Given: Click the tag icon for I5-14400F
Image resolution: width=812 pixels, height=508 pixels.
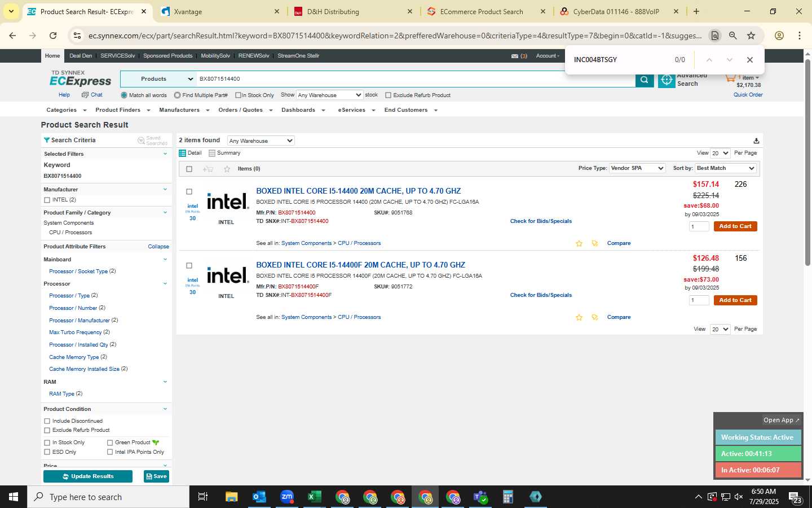Looking at the screenshot, I should [x=594, y=317].
